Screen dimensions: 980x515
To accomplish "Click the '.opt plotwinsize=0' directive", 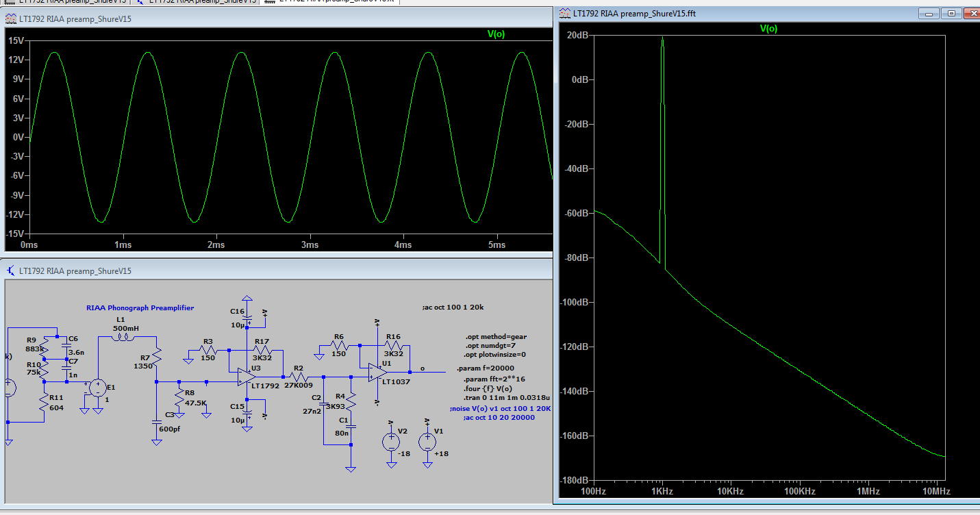I will (497, 355).
